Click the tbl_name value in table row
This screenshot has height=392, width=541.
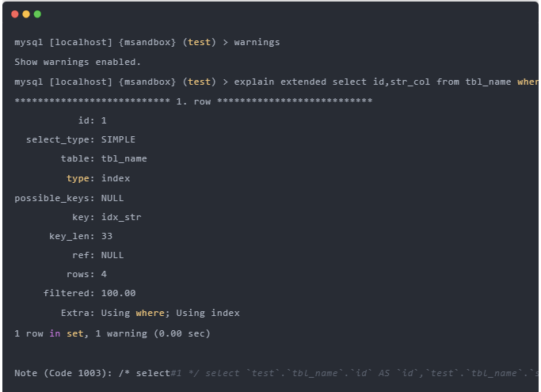click(124, 158)
